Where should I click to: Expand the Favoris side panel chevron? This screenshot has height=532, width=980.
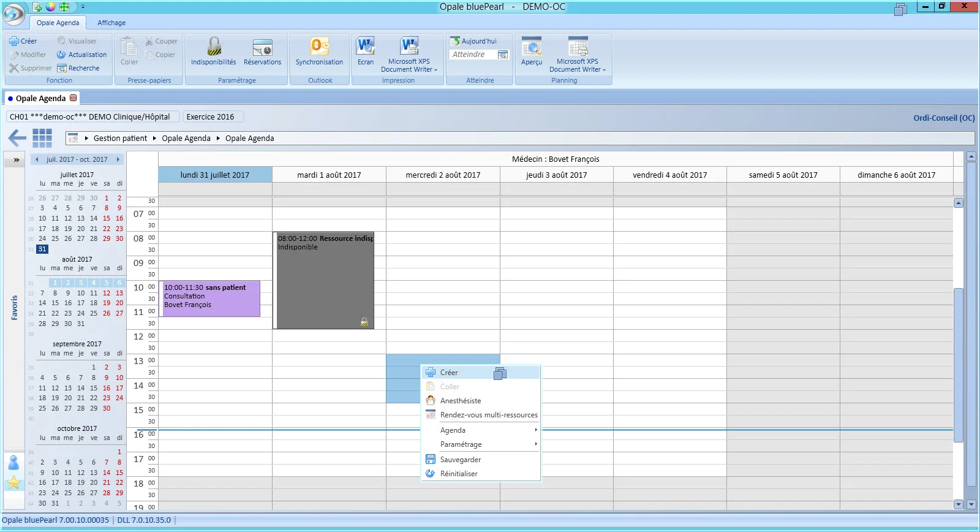click(17, 160)
